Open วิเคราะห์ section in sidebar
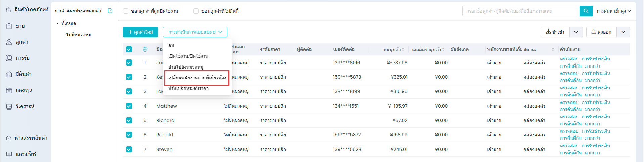Viewport: 644px width, 162px height. pyautogui.click(x=25, y=107)
